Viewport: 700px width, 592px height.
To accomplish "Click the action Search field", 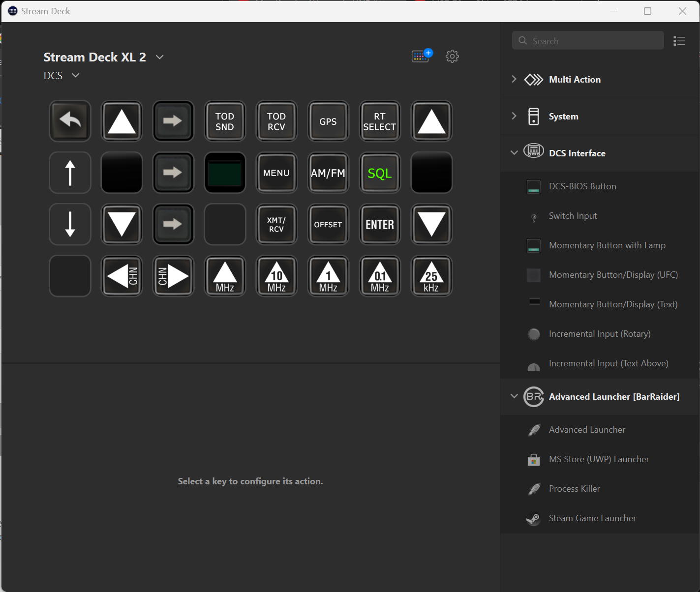I will click(x=588, y=41).
